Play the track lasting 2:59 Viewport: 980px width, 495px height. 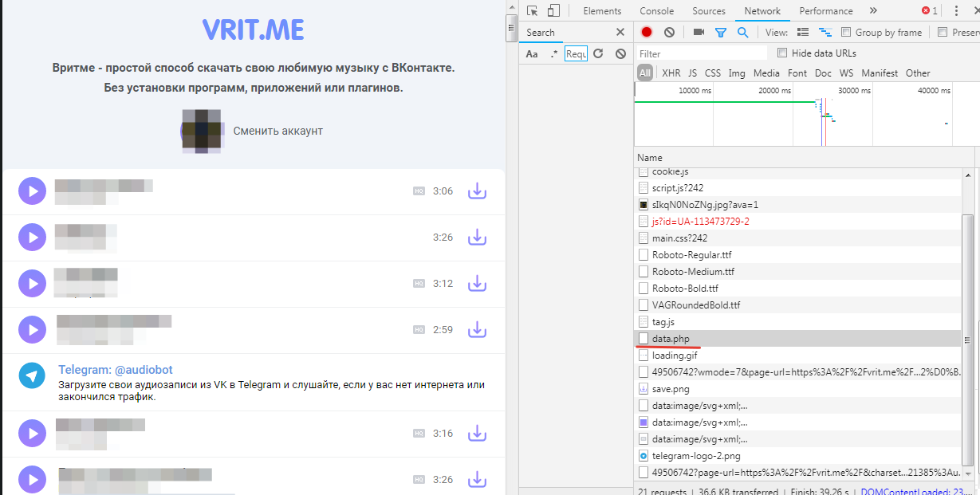coord(33,329)
